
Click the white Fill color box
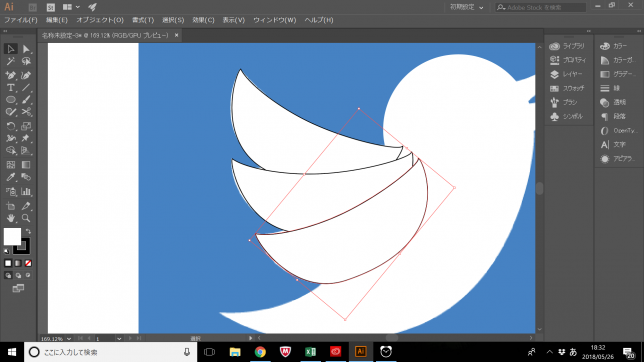pos(12,237)
